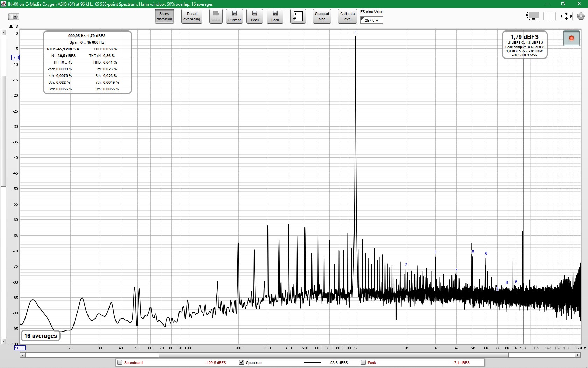Start recording with red record button
The height and width of the screenshot is (368, 588).
pyautogui.click(x=571, y=38)
